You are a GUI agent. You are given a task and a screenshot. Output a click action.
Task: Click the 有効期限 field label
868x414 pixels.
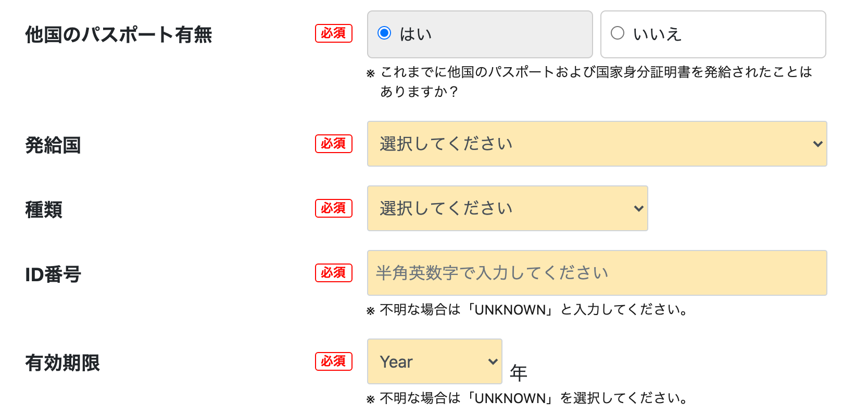coord(62,363)
